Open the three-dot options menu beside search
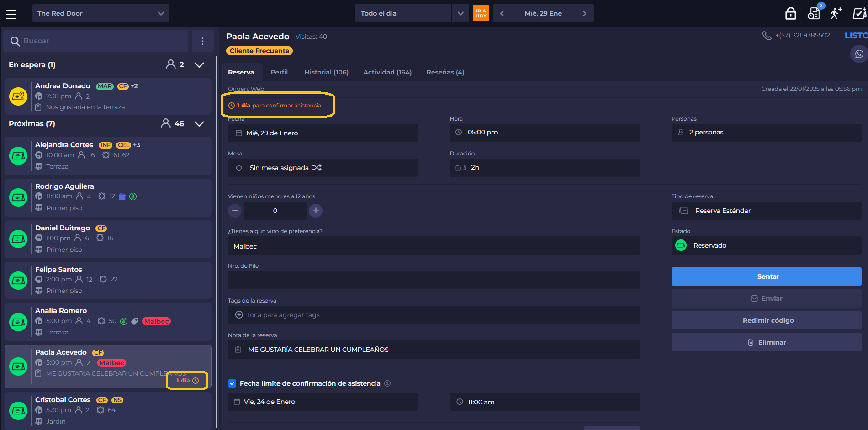868x430 pixels. (x=203, y=41)
